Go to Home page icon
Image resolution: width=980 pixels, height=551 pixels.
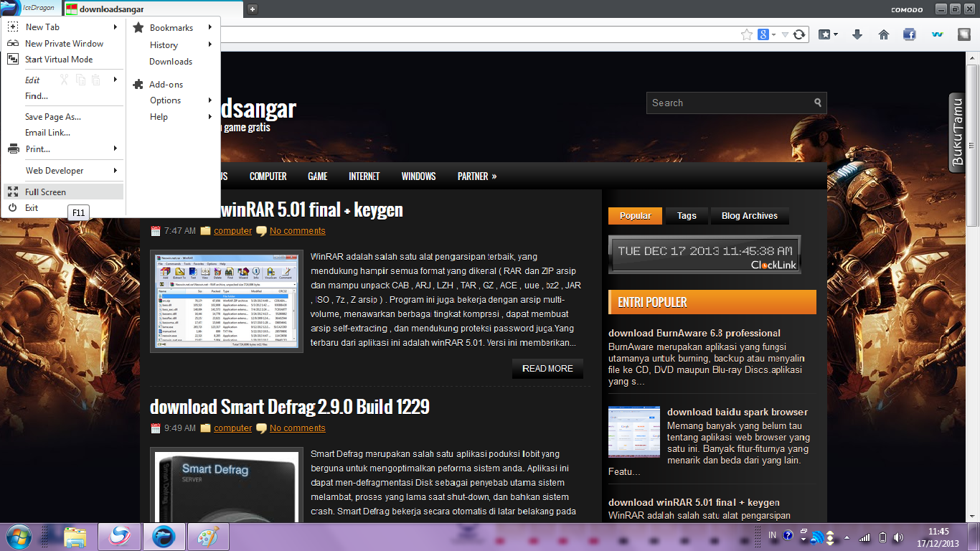click(884, 34)
